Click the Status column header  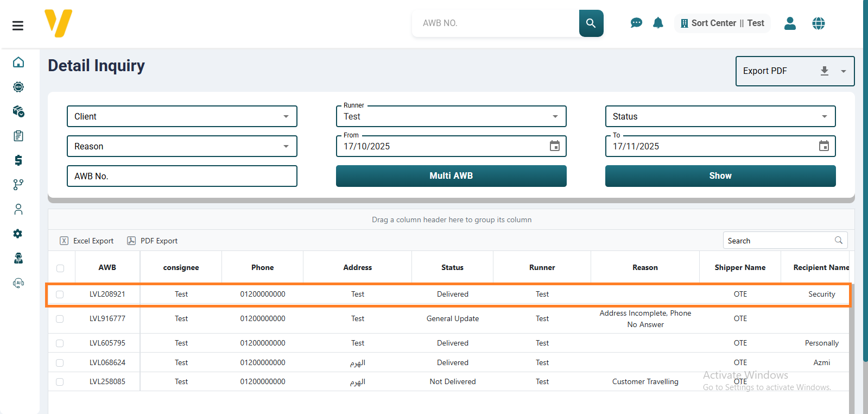452,267
